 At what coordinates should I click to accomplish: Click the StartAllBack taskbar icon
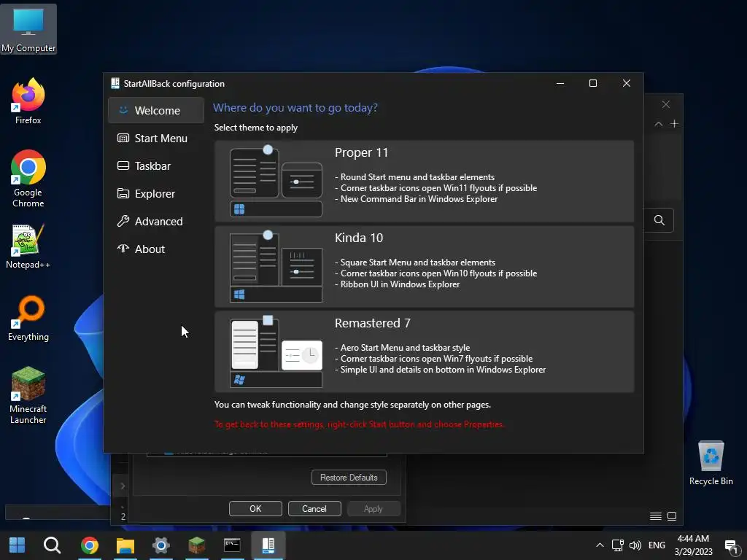268,545
